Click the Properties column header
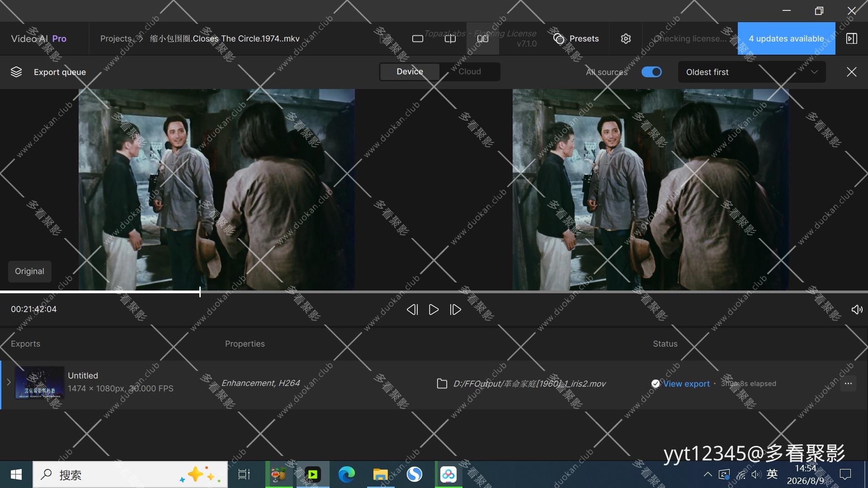The height and width of the screenshot is (488, 868). pyautogui.click(x=245, y=344)
